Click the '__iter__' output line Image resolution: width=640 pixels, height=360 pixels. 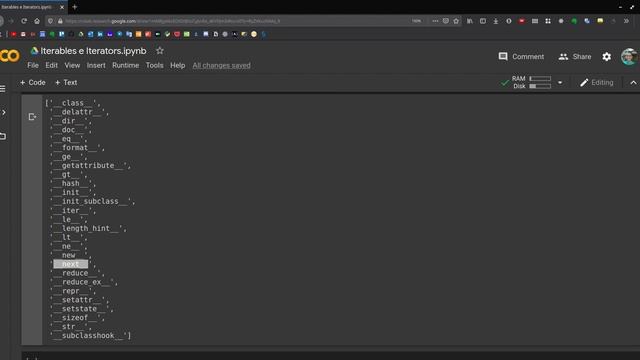[x=73, y=211]
